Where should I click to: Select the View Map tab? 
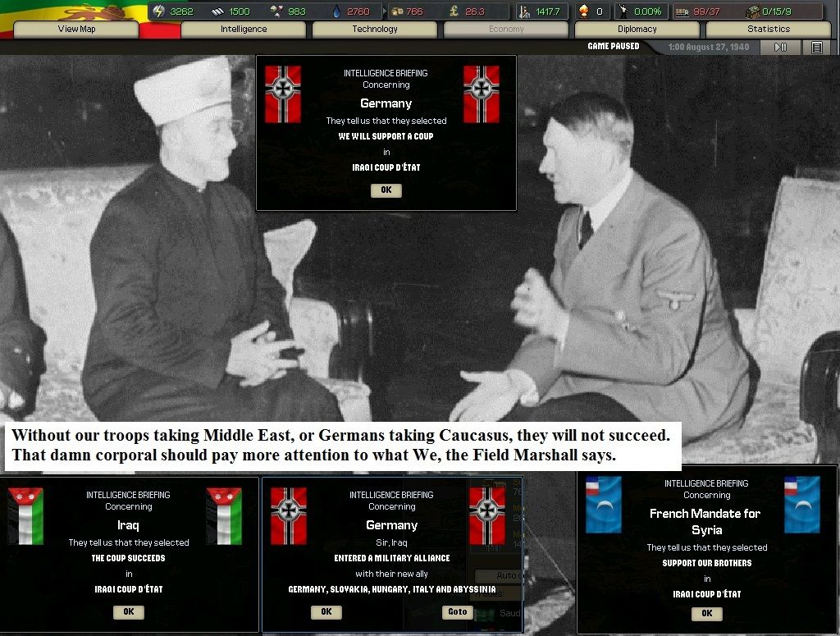point(76,30)
